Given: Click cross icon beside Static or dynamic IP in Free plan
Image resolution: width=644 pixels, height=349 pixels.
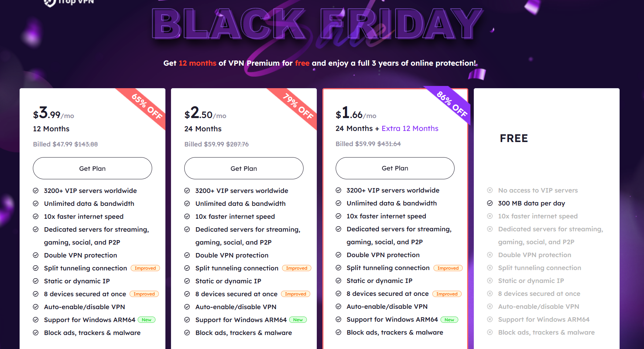Looking at the screenshot, I should (x=490, y=281).
